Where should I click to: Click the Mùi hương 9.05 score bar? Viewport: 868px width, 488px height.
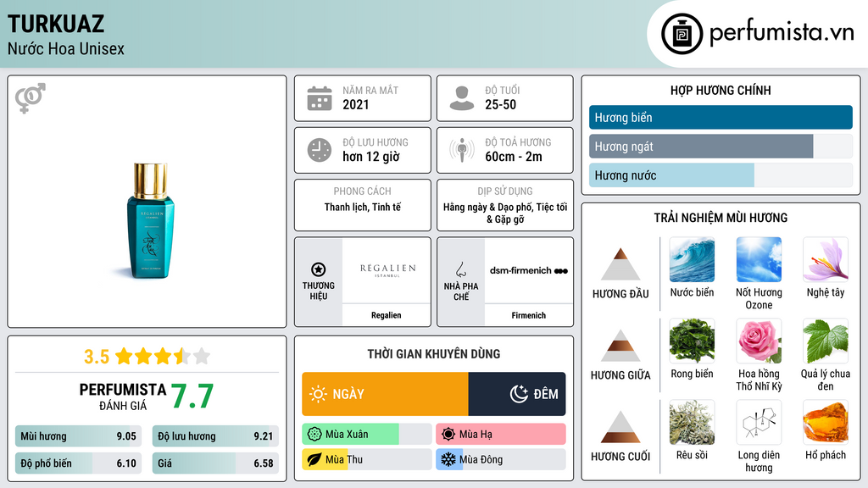(x=79, y=436)
